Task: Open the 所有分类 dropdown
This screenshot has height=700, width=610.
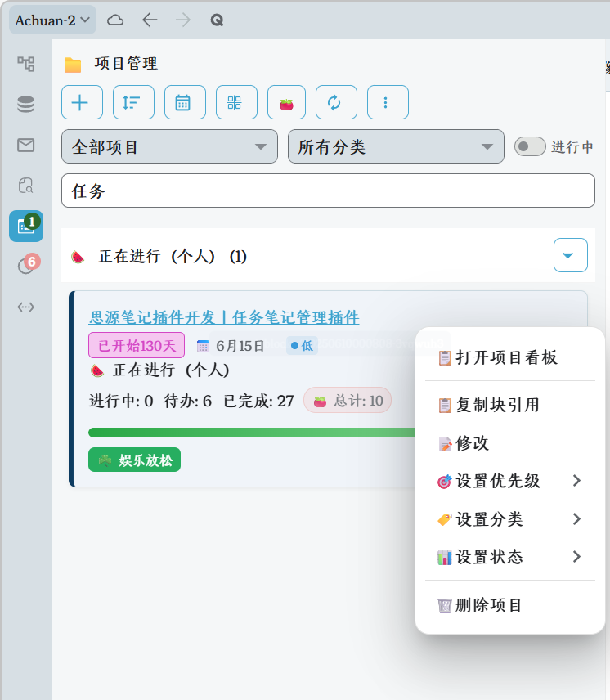Action: coord(395,147)
